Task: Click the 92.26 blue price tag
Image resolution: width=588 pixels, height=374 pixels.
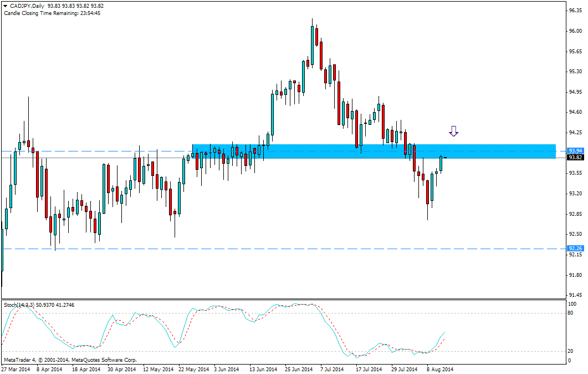Action: (575, 249)
